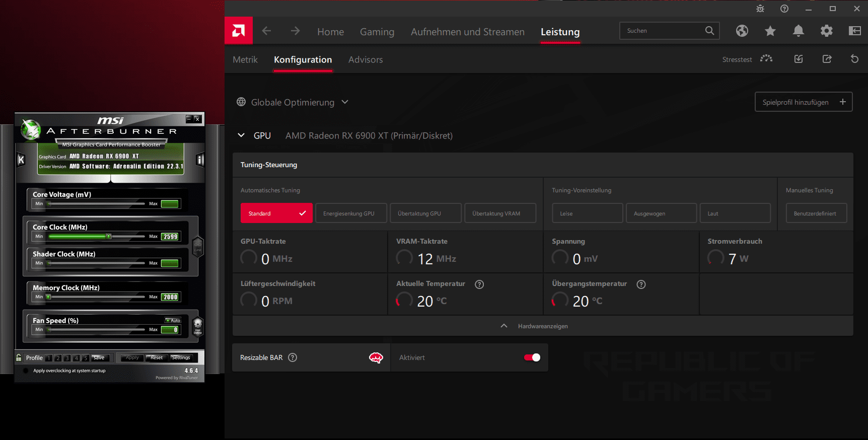
Task: Reset tuning with the circular arrow icon
Action: tap(854, 59)
